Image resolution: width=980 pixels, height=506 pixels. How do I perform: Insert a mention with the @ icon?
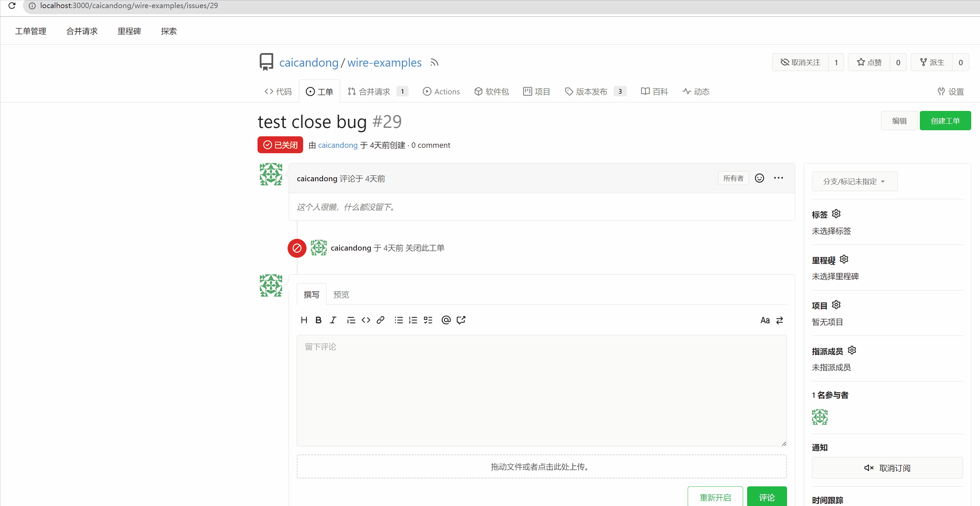[446, 320]
